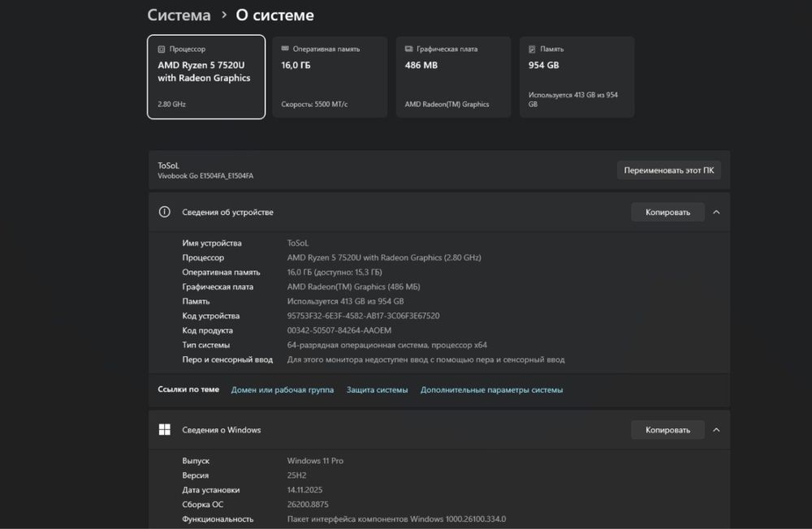The image size is (812, 529).
Task: Open Дополнительные параметры системы link
Action: (x=491, y=389)
